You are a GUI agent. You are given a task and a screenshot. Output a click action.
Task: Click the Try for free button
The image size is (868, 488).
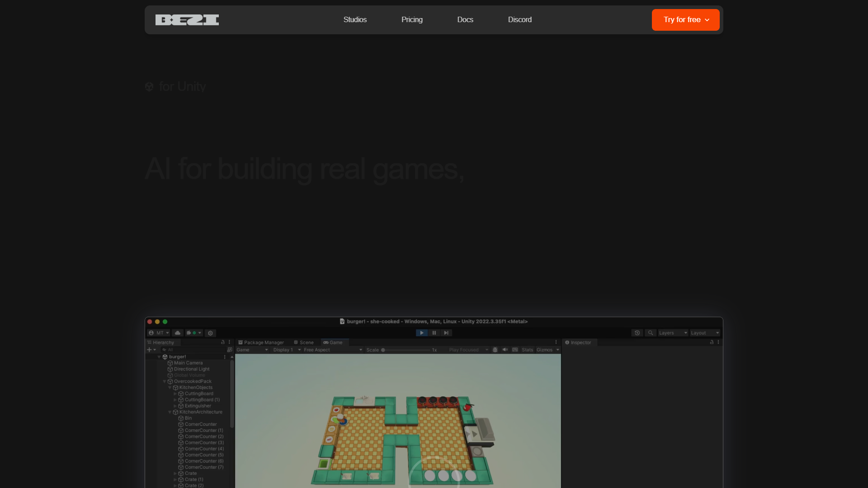click(x=685, y=20)
